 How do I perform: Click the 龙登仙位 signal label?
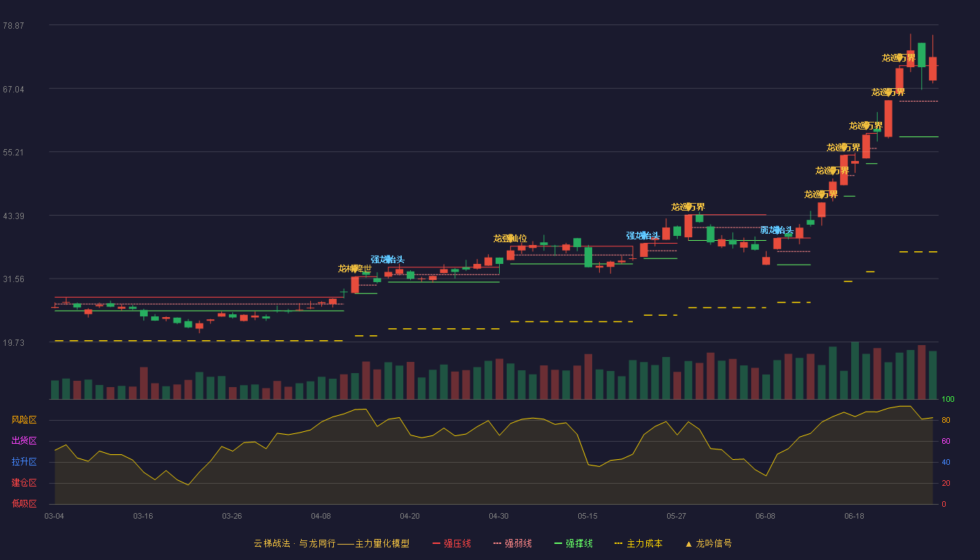pyautogui.click(x=510, y=239)
